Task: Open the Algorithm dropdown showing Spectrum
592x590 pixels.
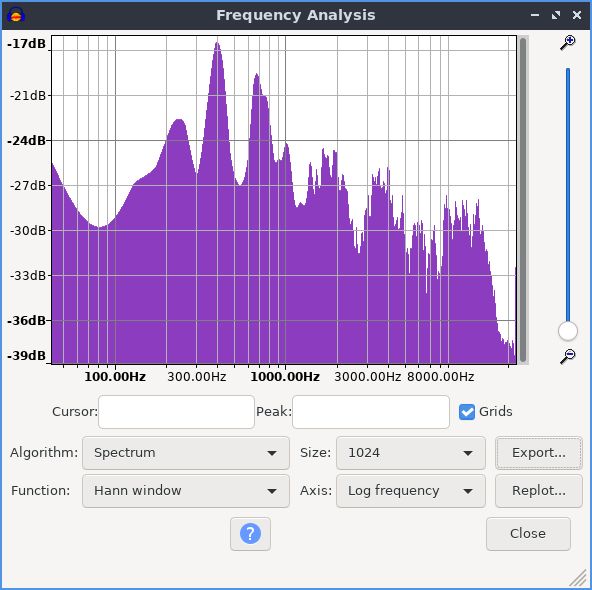Action: pos(186,453)
